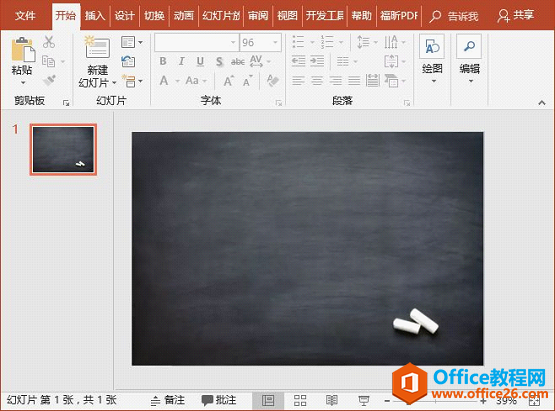Click the Reset slide icon

pos(128,61)
